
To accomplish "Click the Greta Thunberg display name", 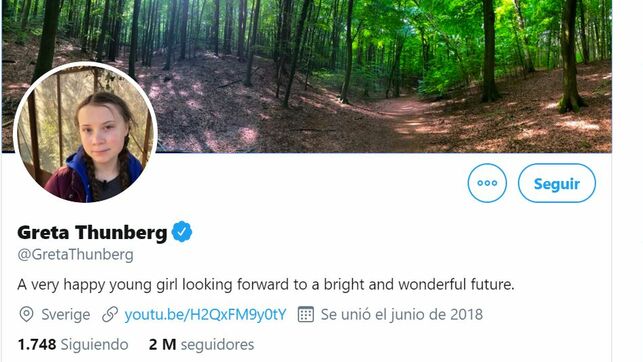I will [x=92, y=232].
